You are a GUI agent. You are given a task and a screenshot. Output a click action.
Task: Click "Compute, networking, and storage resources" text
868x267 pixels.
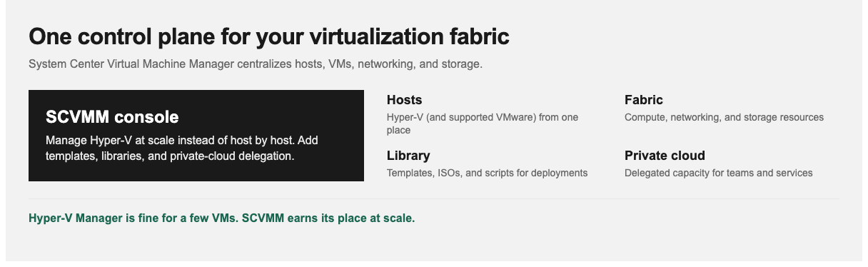(724, 117)
